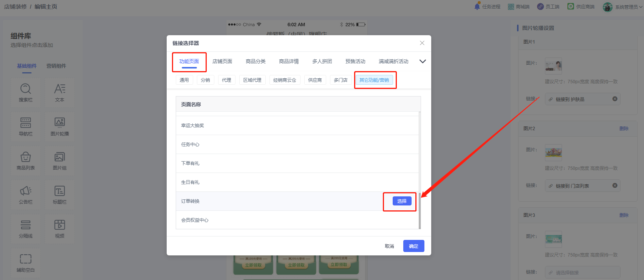Click the dialog list scrollbar
This screenshot has width=644, height=280.
420,210
